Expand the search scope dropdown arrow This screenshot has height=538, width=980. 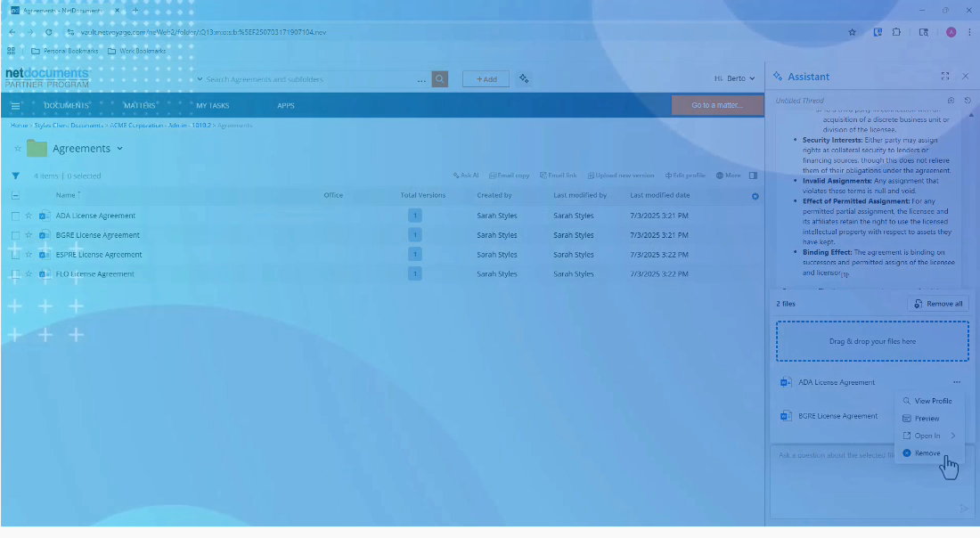(x=200, y=79)
